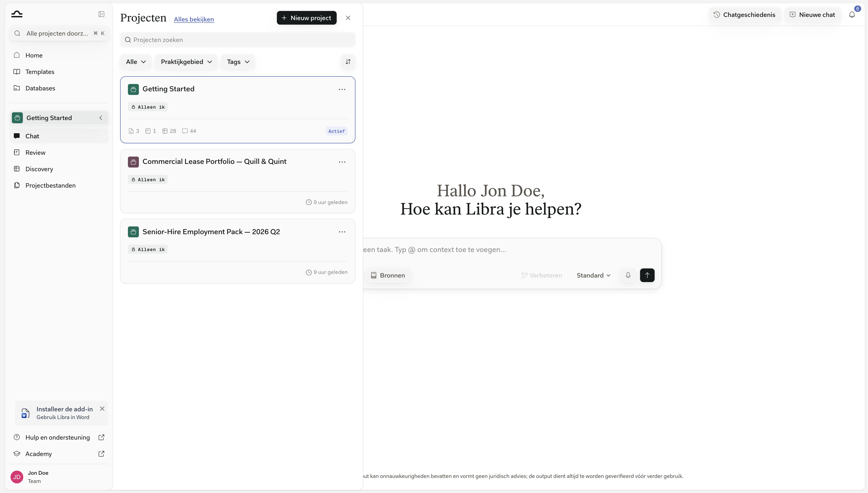Open Projectbestanden in the sidebar
This screenshot has height=493, width=868.
(59, 185)
